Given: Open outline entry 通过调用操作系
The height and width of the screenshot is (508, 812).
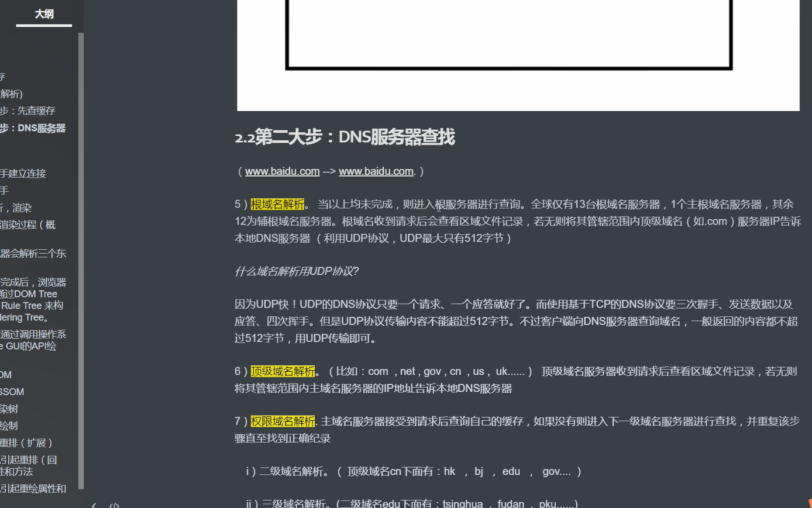Looking at the screenshot, I should [33, 340].
